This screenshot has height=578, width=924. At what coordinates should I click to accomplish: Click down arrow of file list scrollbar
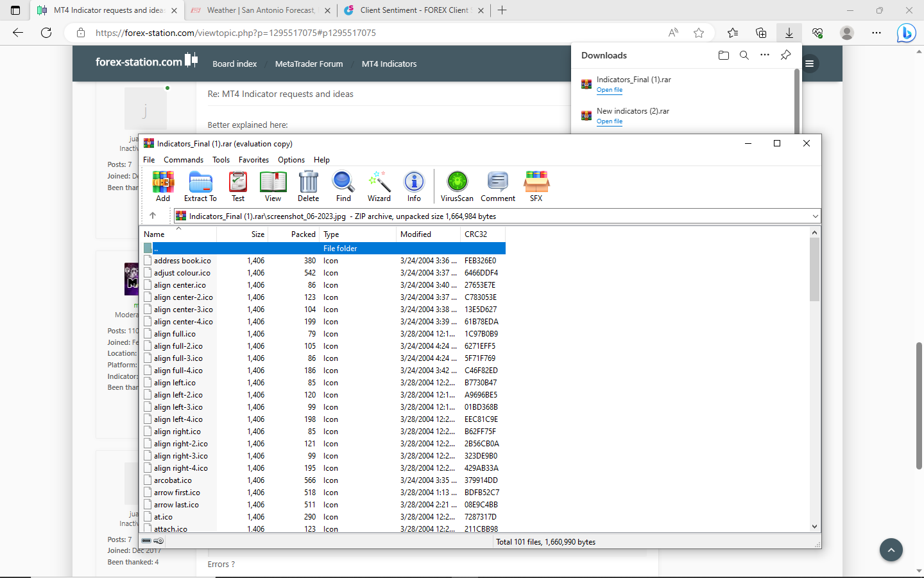click(814, 527)
